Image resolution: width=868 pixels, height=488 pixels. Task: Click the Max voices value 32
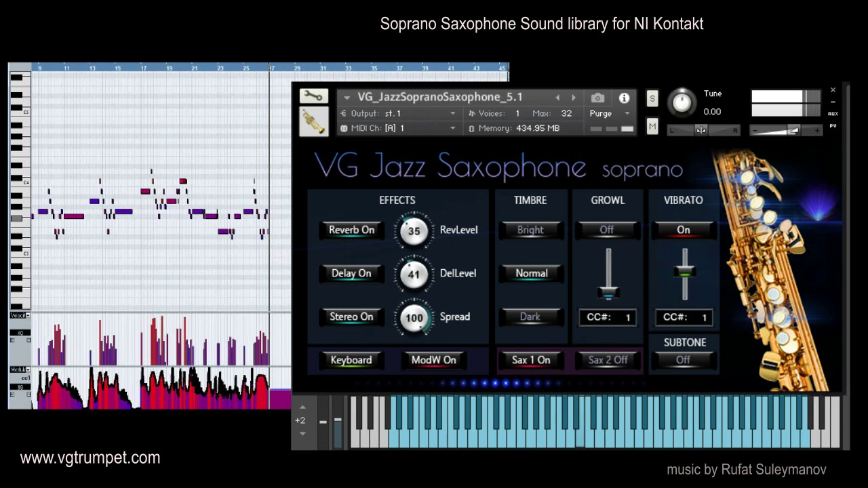coord(566,113)
